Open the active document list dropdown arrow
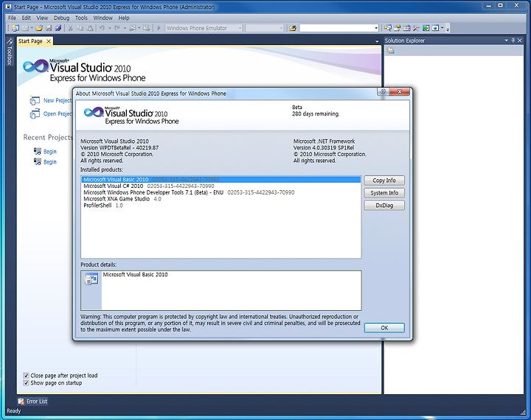531x420 pixels. pos(377,41)
